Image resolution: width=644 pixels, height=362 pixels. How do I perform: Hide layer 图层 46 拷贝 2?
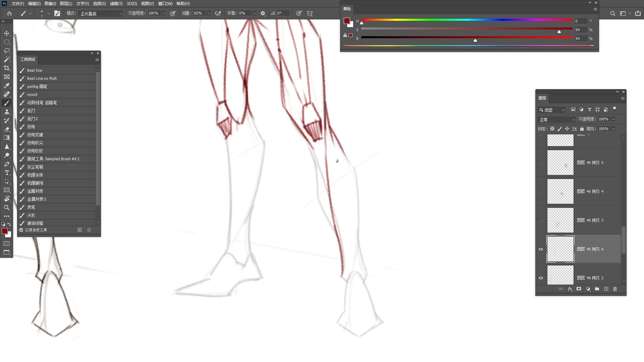(541, 278)
